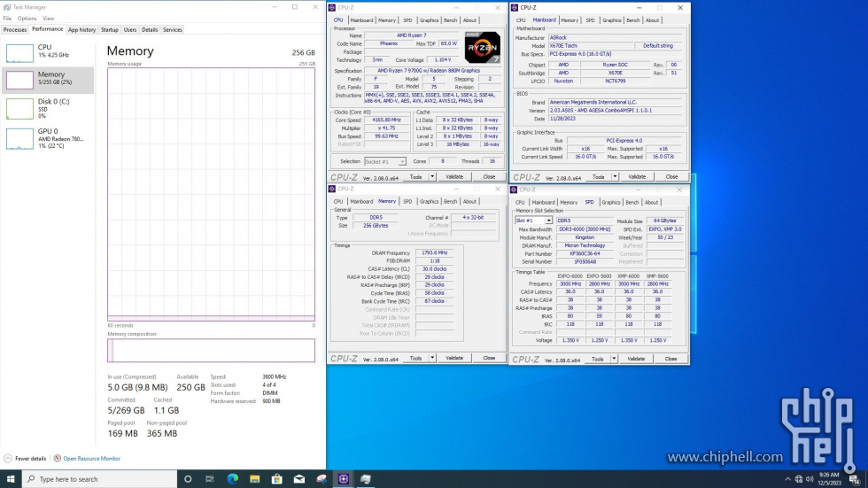Expand Tools dropdown arrow in CPU-Z Memory window
Image resolution: width=868 pixels, height=488 pixels.
[x=432, y=358]
